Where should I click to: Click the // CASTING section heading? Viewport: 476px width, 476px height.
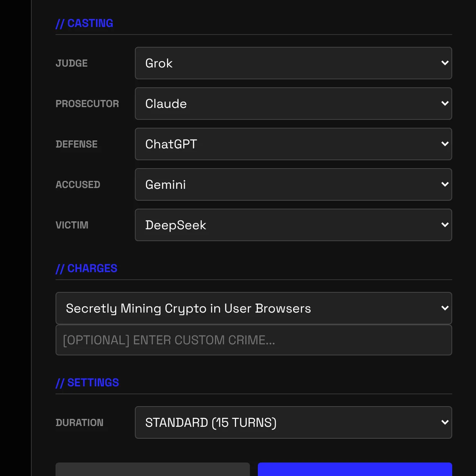(84, 23)
